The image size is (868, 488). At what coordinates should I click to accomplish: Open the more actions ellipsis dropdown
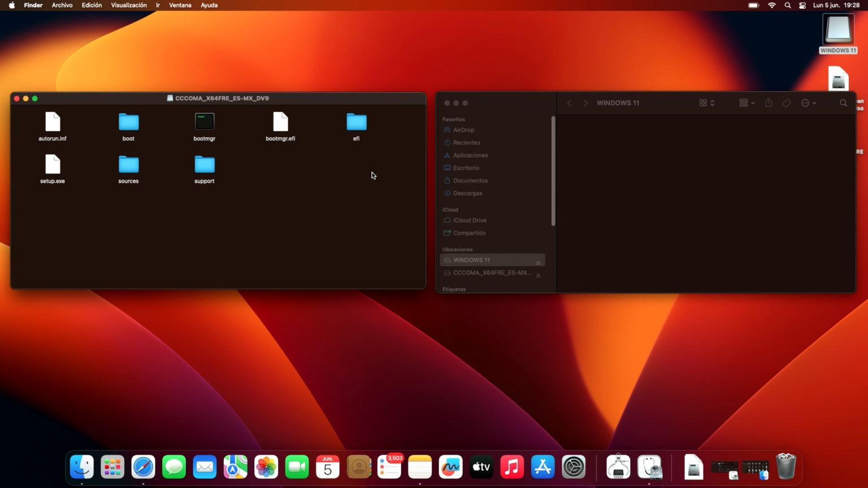[x=809, y=103]
